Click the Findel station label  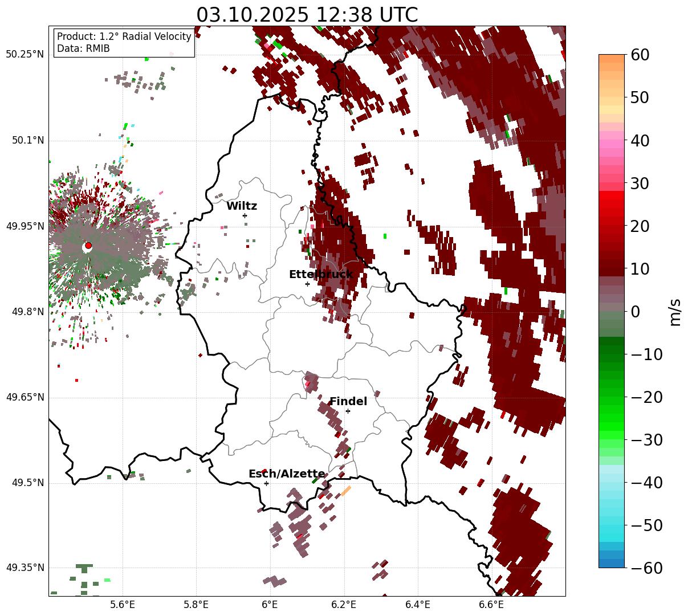click(x=348, y=402)
